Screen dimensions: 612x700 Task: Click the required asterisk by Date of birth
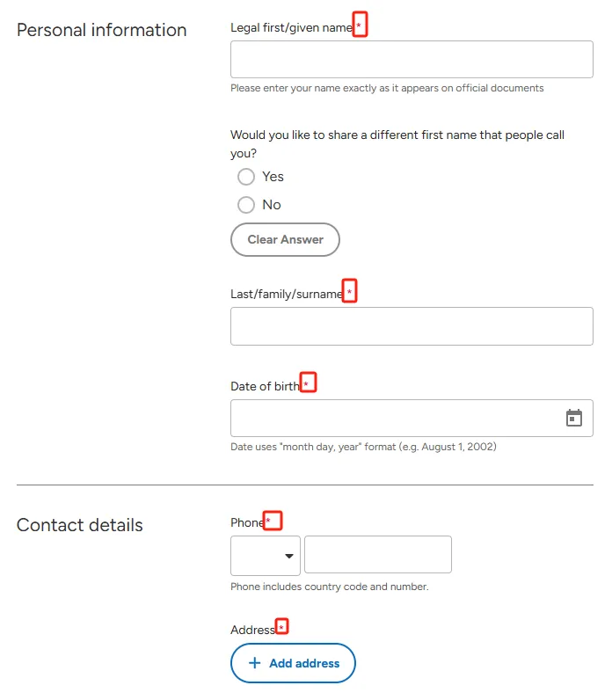(307, 384)
